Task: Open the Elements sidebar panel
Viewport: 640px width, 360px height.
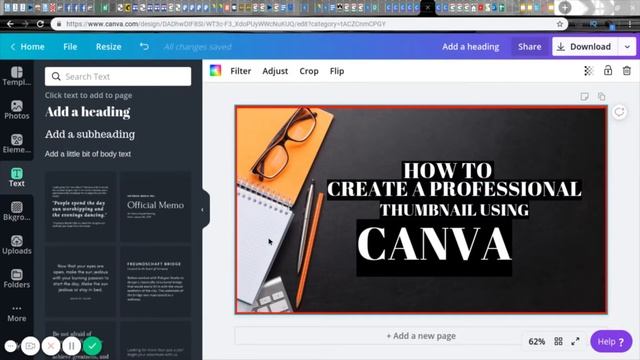Action: tap(17, 144)
